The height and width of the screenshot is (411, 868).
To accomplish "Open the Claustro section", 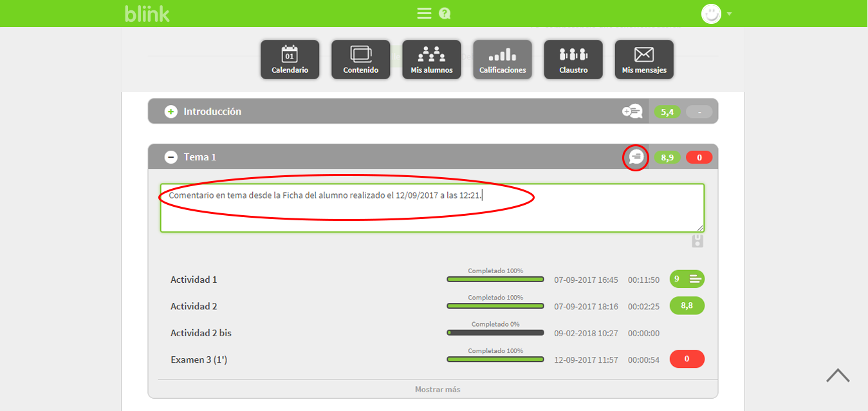I will click(x=573, y=59).
